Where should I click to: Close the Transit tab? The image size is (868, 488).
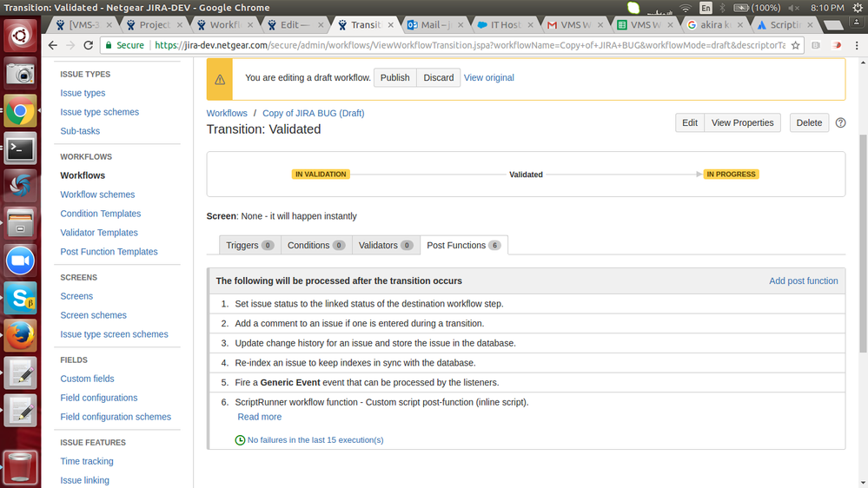point(391,25)
